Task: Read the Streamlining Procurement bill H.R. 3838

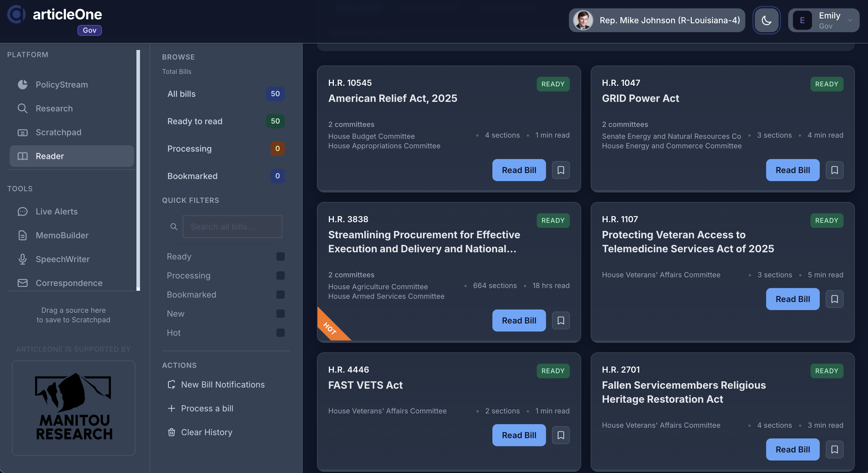Action: click(519, 320)
